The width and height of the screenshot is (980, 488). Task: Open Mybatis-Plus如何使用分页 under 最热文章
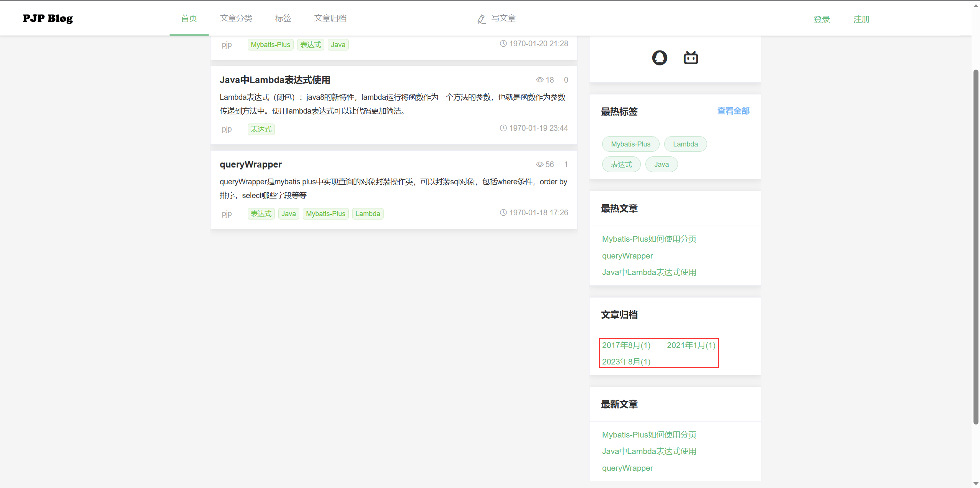(649, 239)
